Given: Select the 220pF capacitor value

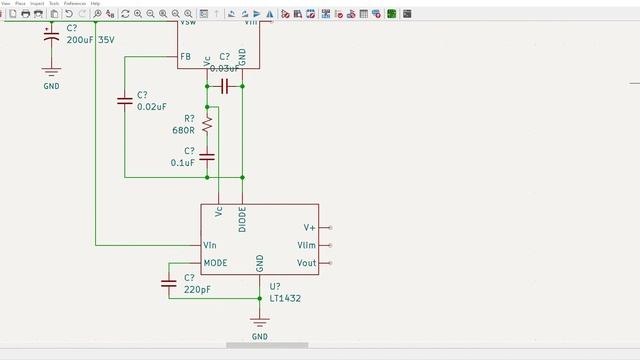Looking at the screenshot, I should pos(197,290).
